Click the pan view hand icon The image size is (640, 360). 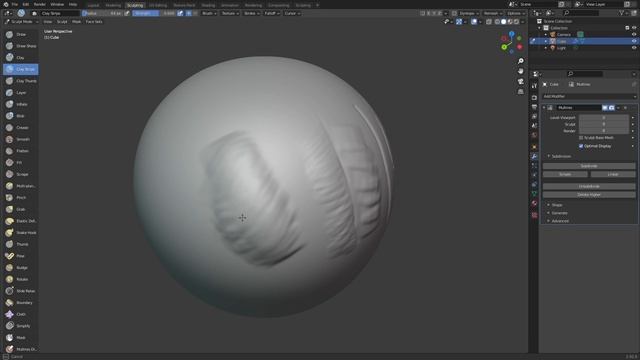(520, 71)
